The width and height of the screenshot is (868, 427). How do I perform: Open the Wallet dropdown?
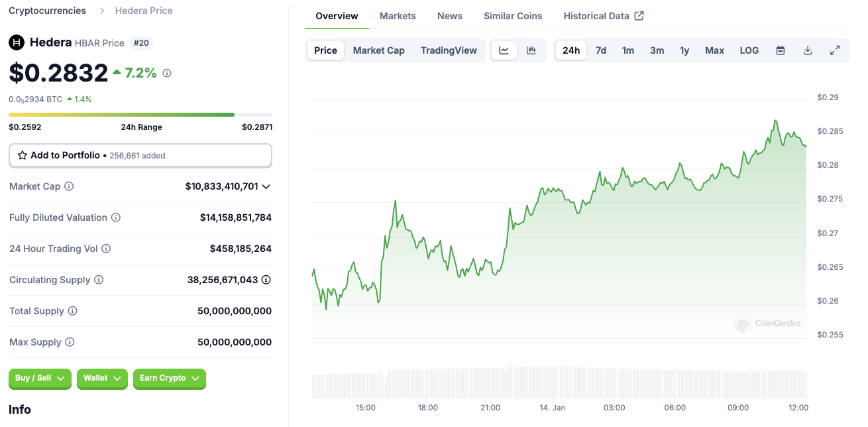point(103,378)
